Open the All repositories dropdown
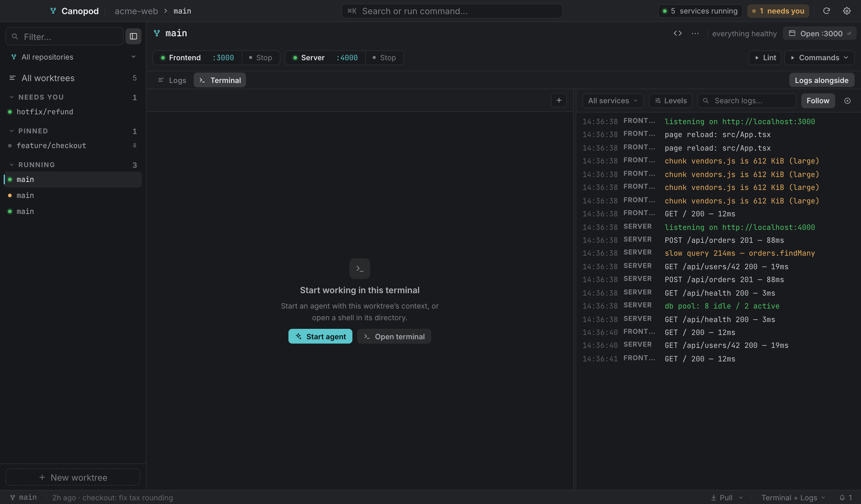861x504 pixels. (73, 57)
